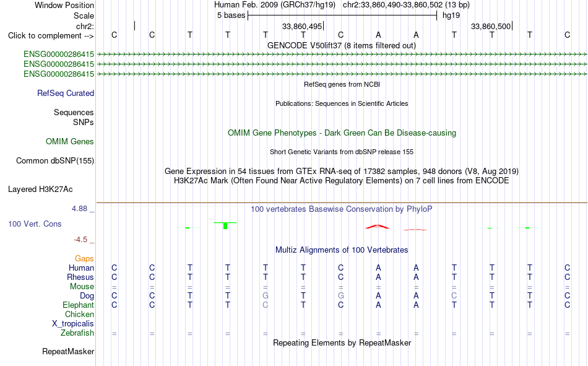Click the grey C base in Dog row

(x=454, y=296)
